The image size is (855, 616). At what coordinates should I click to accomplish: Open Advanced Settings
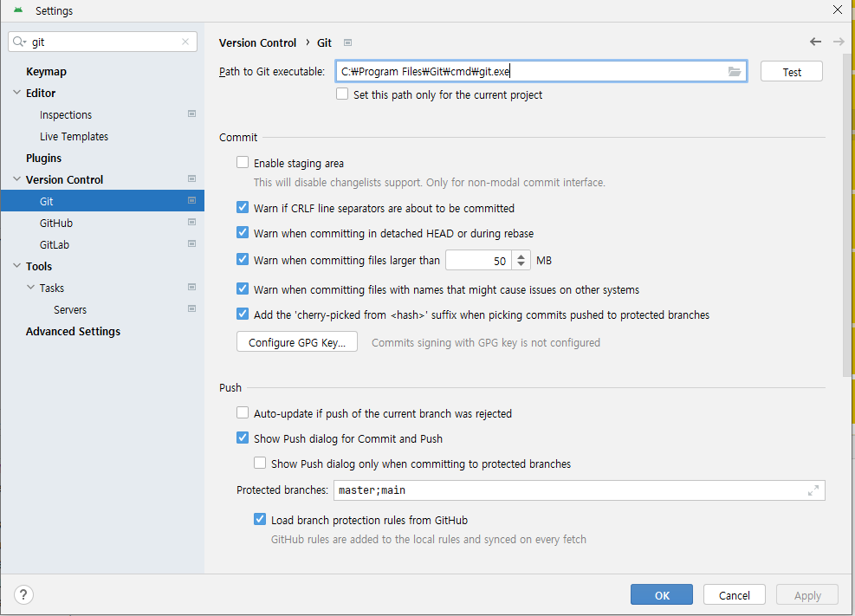pyautogui.click(x=73, y=332)
